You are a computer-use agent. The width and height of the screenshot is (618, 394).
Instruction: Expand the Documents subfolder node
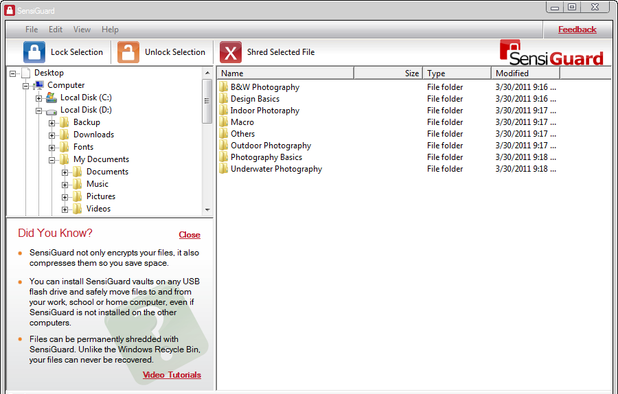[x=65, y=173]
